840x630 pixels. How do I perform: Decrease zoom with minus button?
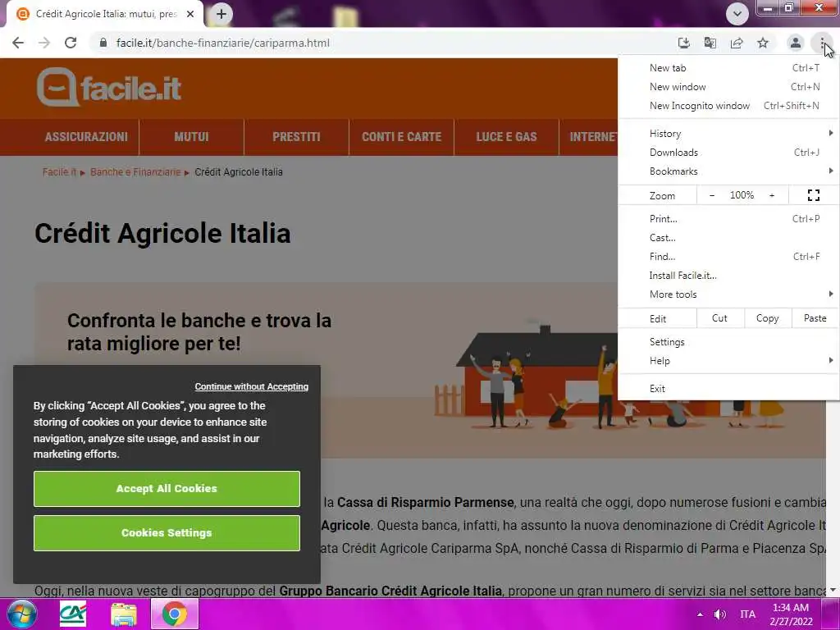click(x=712, y=195)
